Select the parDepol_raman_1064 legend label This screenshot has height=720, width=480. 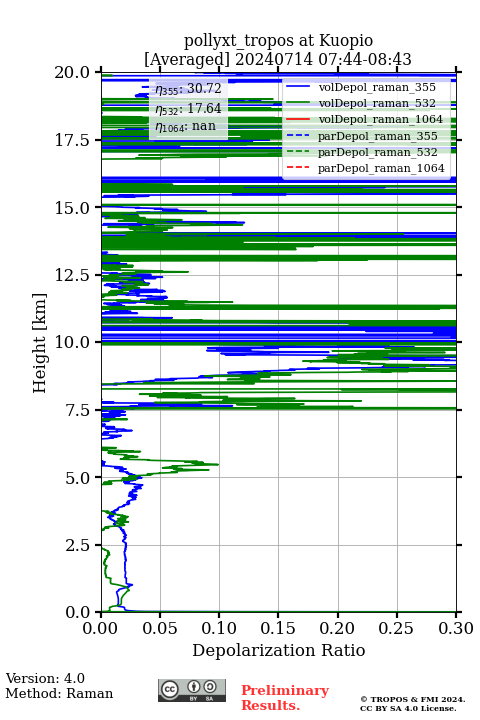pos(381,168)
